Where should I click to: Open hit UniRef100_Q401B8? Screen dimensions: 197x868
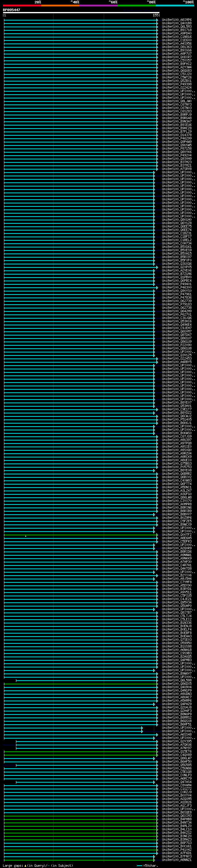click(x=176, y=23)
